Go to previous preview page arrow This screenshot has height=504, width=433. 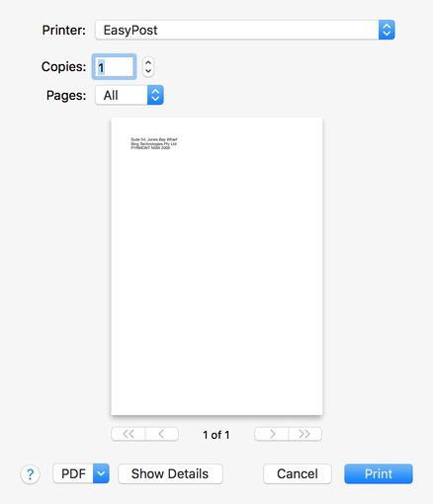(x=162, y=434)
